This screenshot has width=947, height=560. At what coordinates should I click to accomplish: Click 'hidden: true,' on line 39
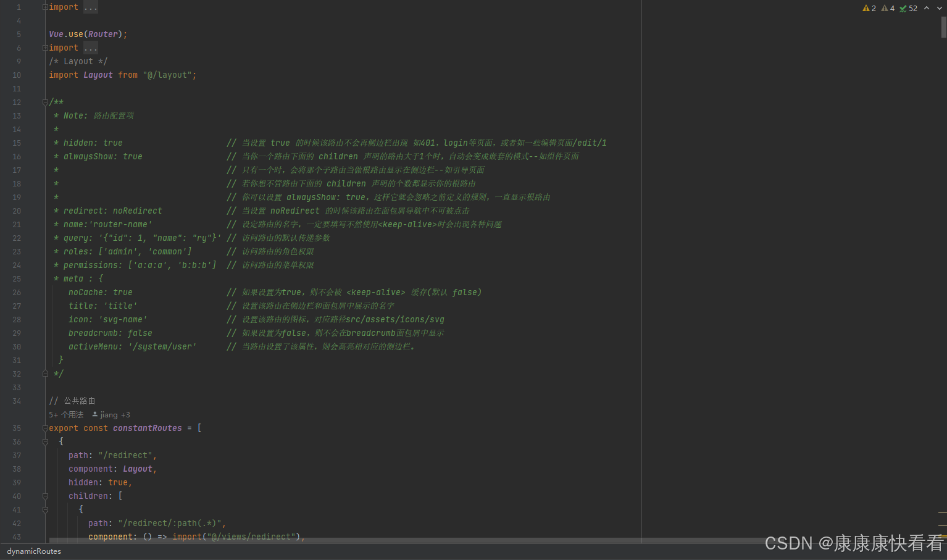[x=101, y=483]
